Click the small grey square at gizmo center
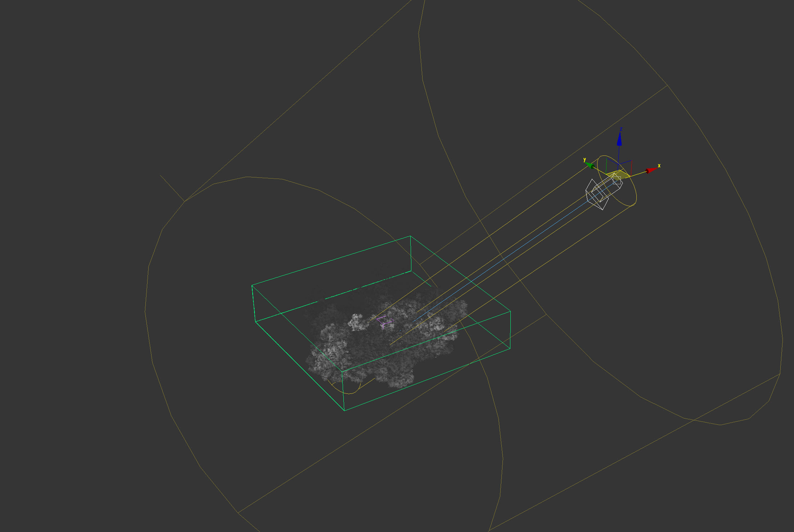The image size is (794, 532). pyautogui.click(x=617, y=180)
